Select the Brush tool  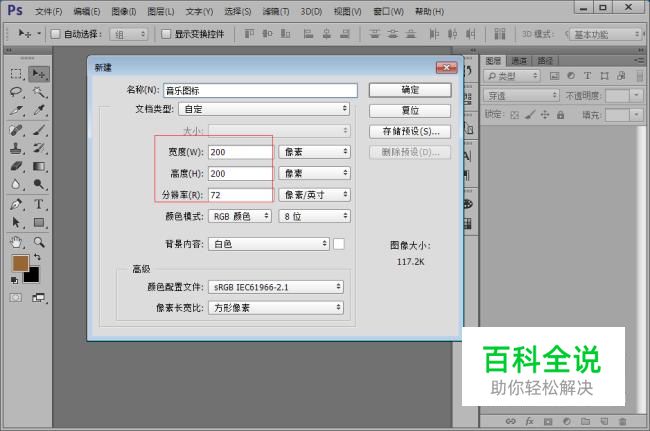coord(39,130)
